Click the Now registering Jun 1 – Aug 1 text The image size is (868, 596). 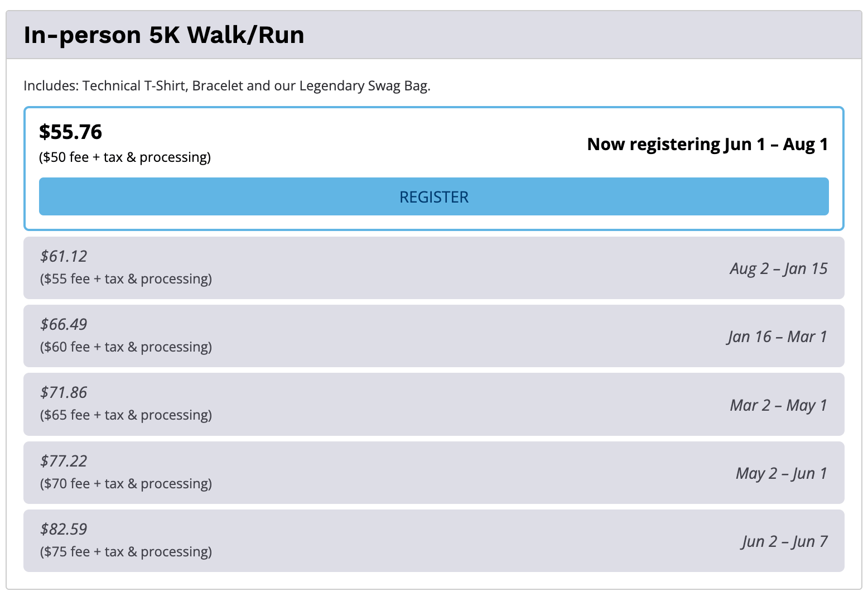707,144
